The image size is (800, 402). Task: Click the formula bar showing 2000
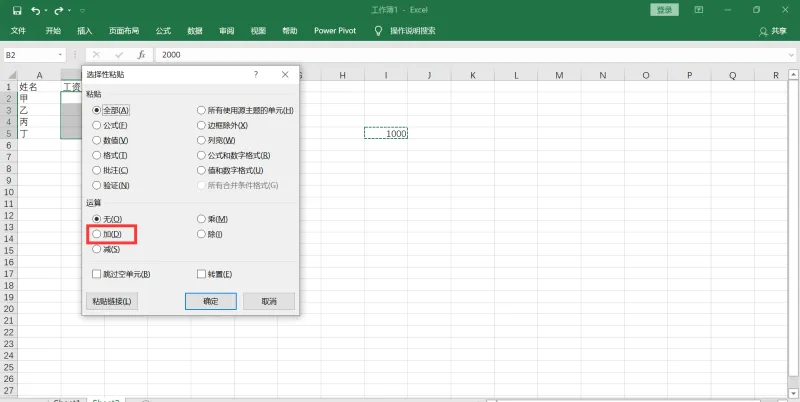tap(471, 55)
